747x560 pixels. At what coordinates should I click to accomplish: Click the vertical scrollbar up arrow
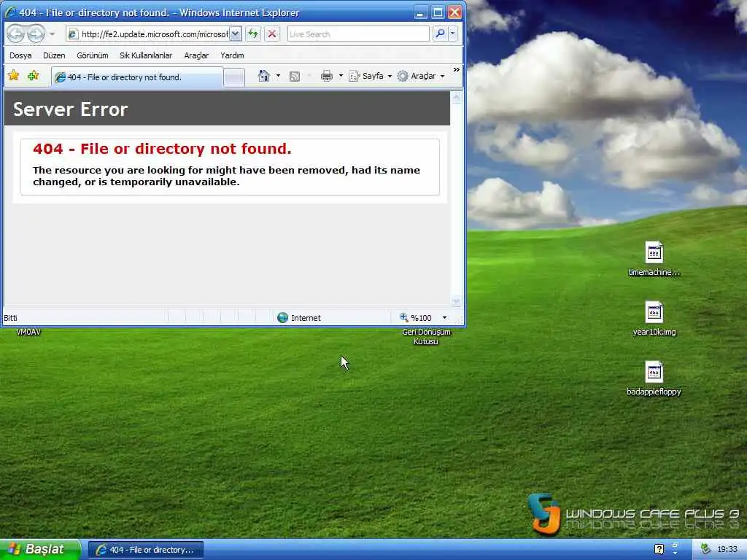click(457, 98)
